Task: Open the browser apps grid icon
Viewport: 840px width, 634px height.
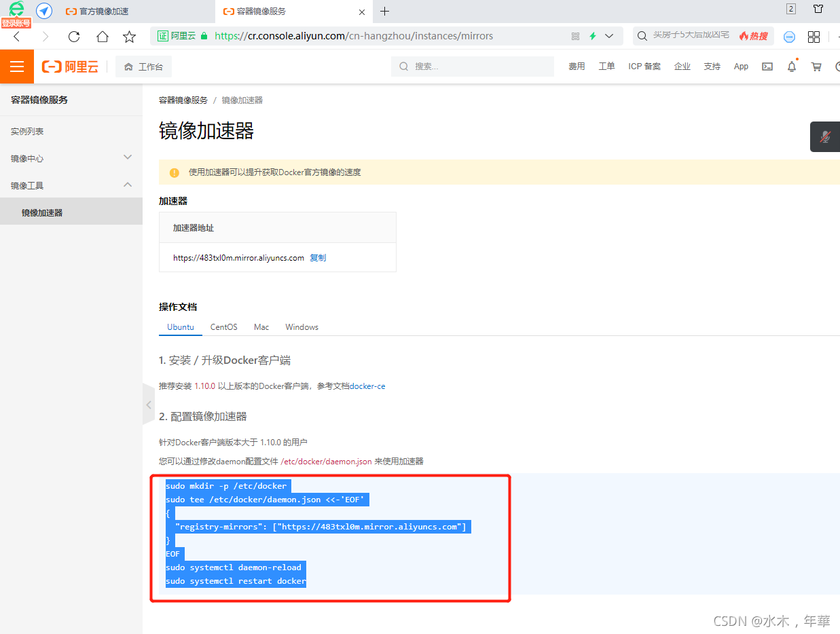Action: coord(814,37)
